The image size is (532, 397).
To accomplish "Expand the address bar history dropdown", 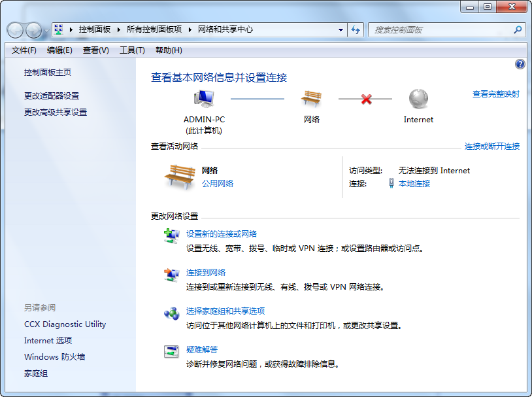I will click(x=341, y=29).
